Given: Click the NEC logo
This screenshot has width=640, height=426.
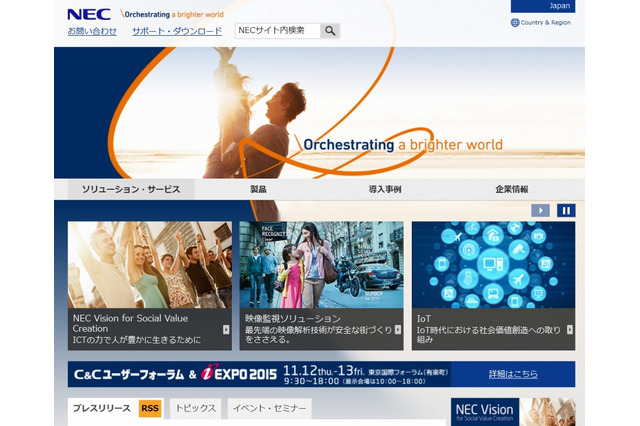Looking at the screenshot, I should coord(89,14).
